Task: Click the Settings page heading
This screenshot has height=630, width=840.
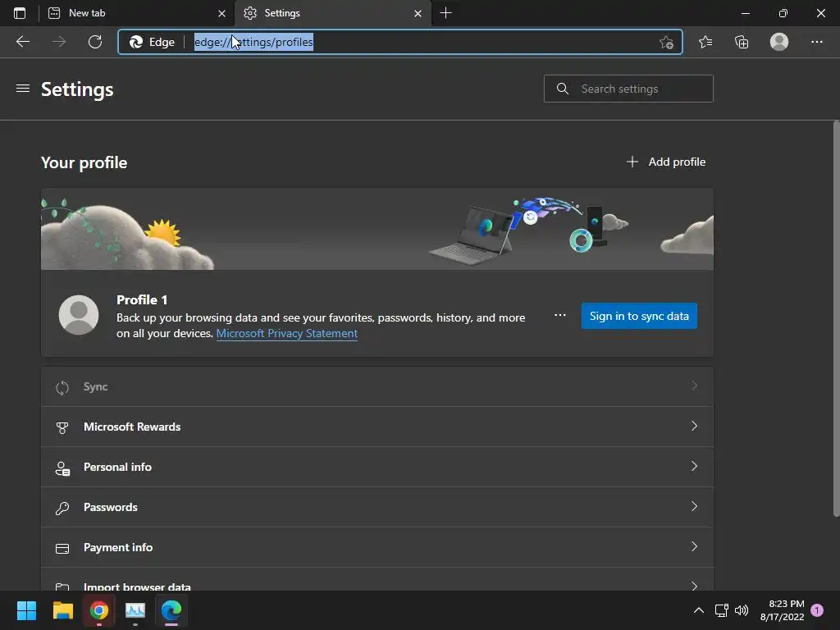Action: coord(77,89)
